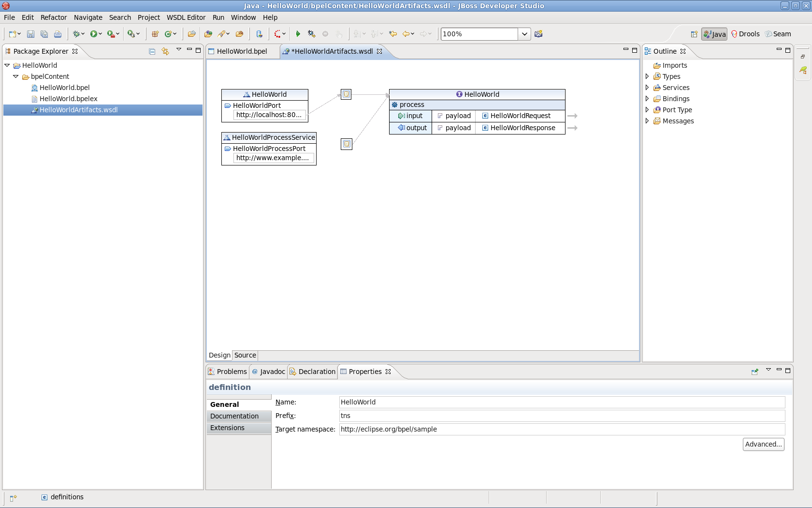Click the Advanced button in Properties
The image size is (812, 508).
click(x=763, y=444)
